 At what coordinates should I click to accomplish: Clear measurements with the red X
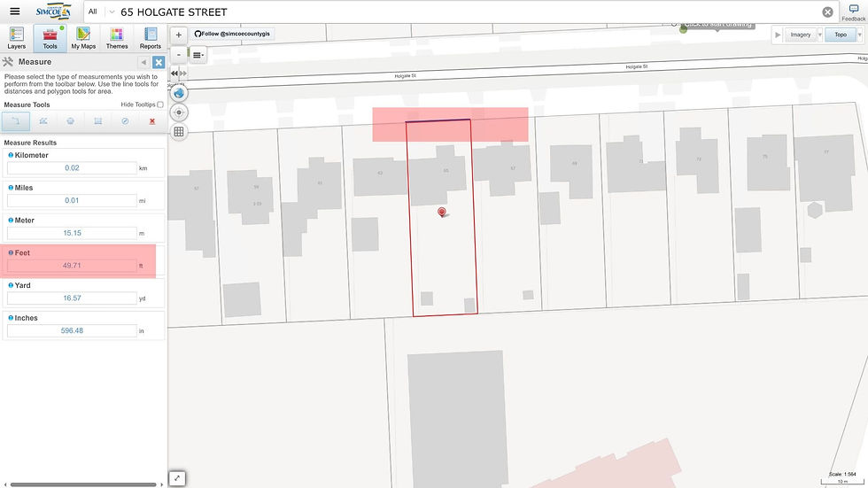point(152,121)
